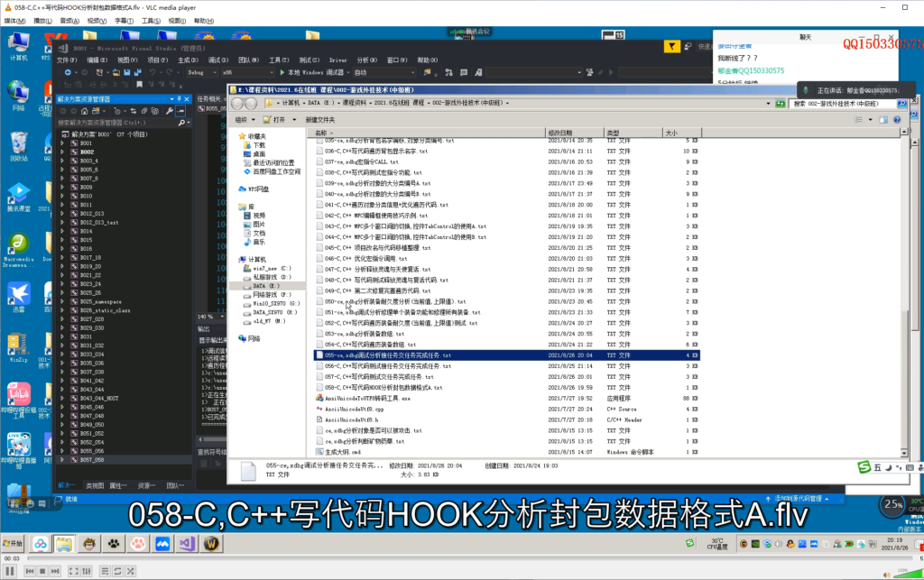Open World of Warcraft taskbar icon
This screenshot has height=580, width=924.
coord(211,544)
